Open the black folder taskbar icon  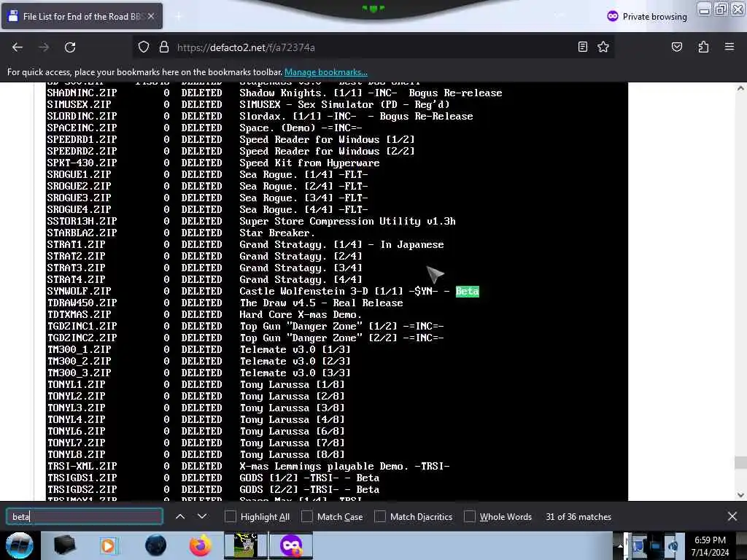(x=64, y=545)
